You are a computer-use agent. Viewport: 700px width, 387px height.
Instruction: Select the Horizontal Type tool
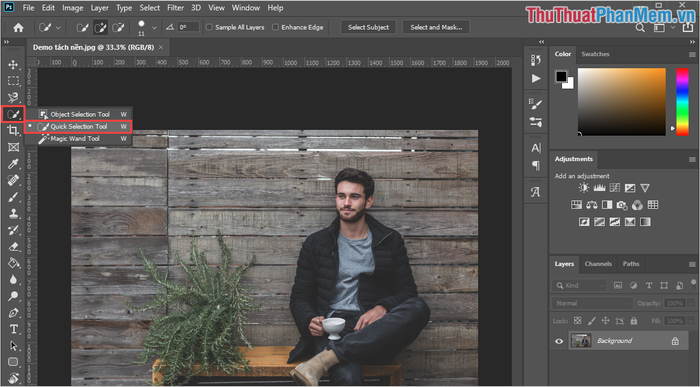point(13,329)
